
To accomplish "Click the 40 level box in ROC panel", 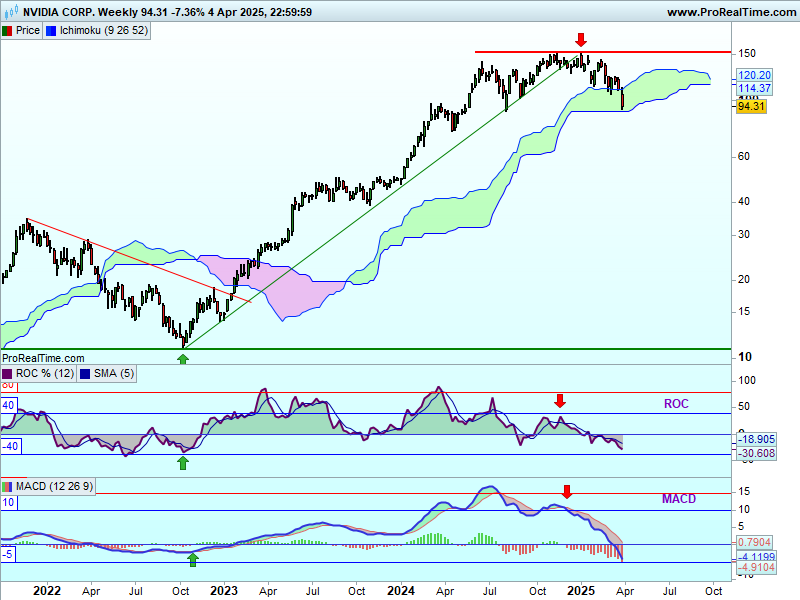I will click(9, 406).
